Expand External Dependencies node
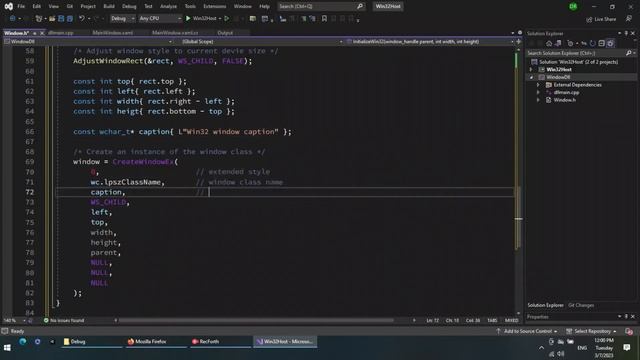Viewport: 640px width, 360px height. pyautogui.click(x=538, y=85)
